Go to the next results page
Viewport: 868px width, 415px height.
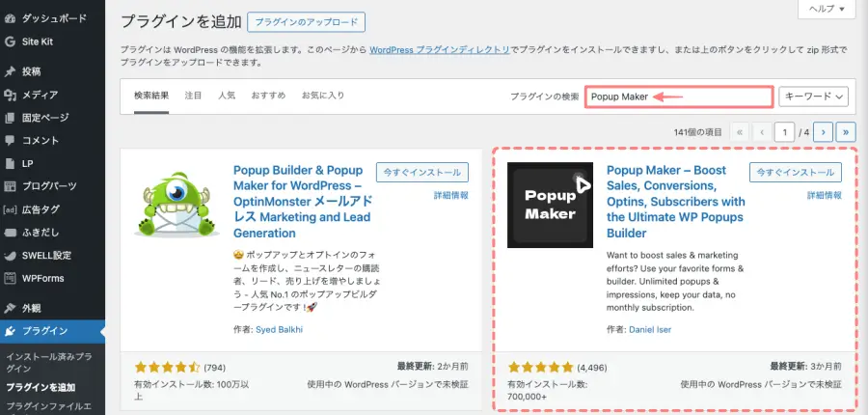click(823, 131)
